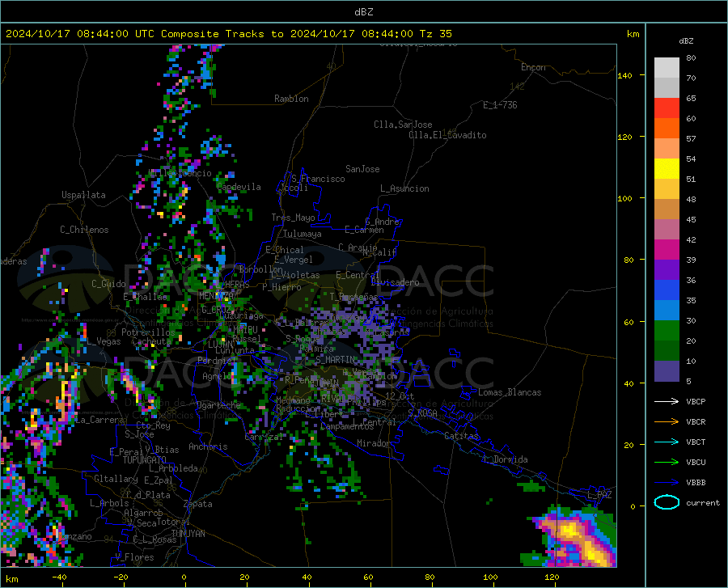This screenshot has height=588, width=728.
Task: Click the dBZ title at the top center
Action: tap(363, 12)
